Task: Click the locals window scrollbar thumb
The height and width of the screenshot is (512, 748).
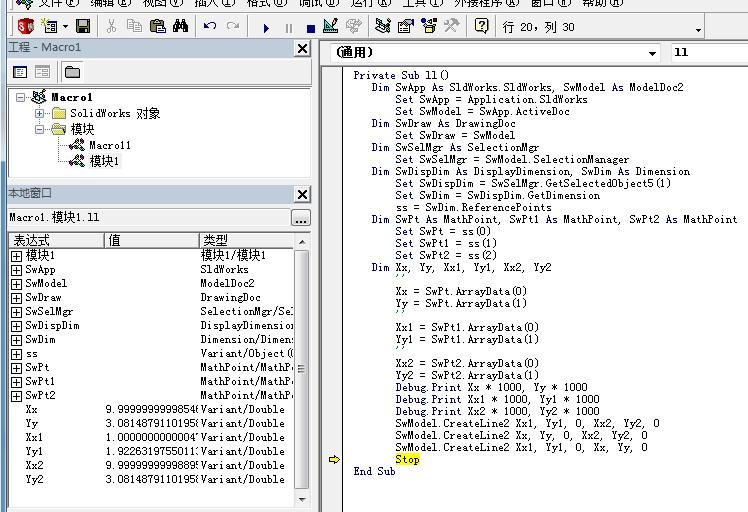Action: click(x=302, y=369)
